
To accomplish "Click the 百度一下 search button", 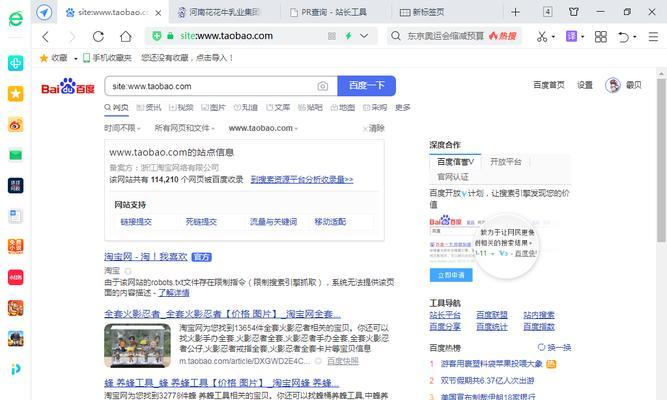I will (x=367, y=86).
